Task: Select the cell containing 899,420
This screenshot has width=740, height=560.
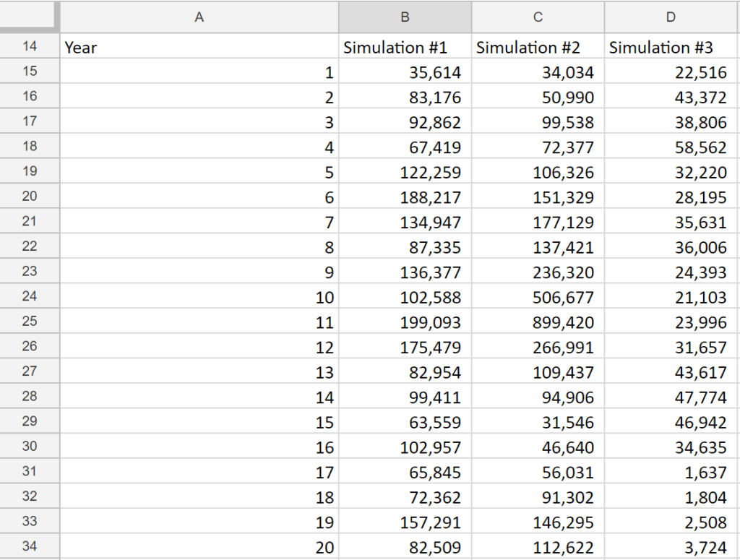Action: [x=538, y=321]
